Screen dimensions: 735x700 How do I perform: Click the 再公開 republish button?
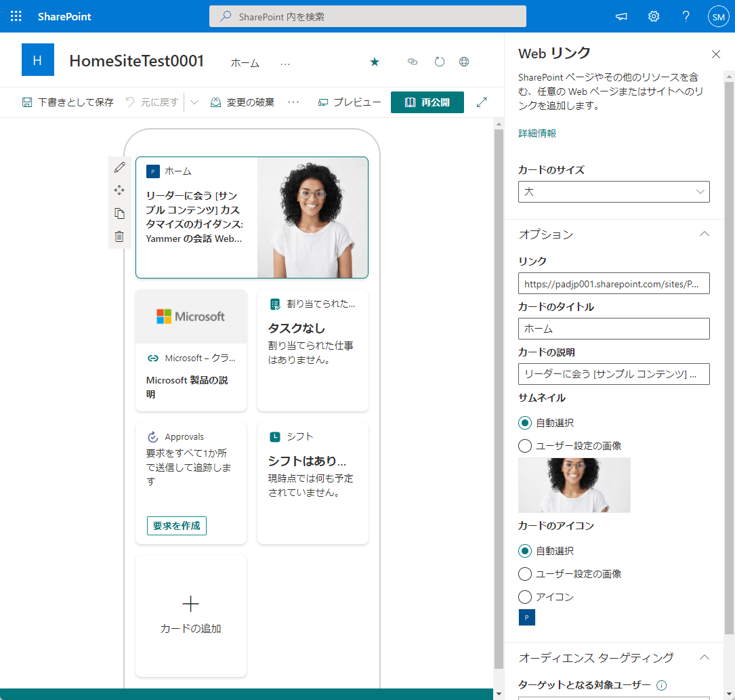(427, 102)
